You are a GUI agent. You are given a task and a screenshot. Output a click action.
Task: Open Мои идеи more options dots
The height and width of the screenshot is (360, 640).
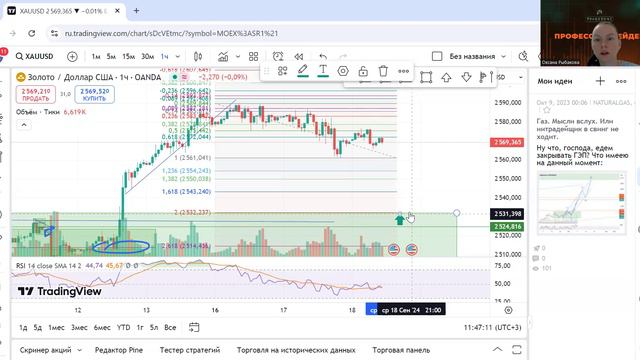(621, 81)
